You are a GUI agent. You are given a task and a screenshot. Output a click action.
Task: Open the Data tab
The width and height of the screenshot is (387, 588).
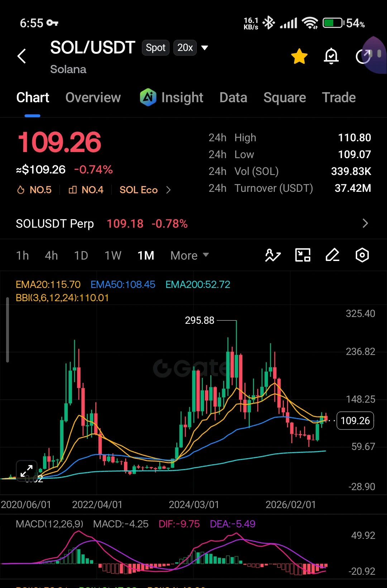point(233,98)
